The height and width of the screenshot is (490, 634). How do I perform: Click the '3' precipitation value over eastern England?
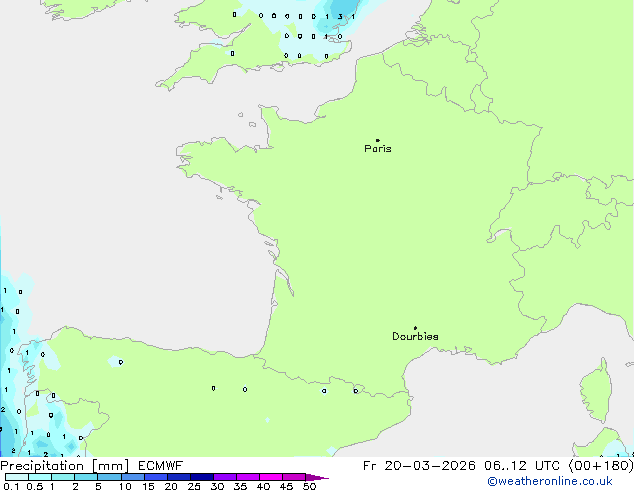(340, 17)
